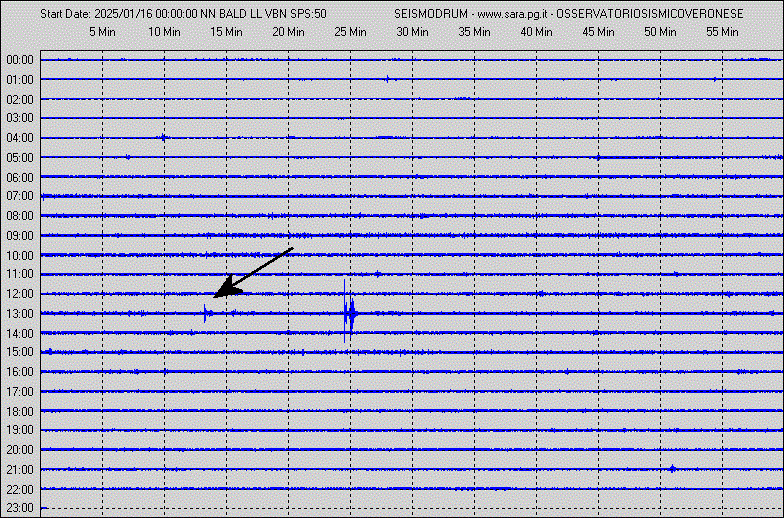Click the blip on 04:00 trace near 10 min

coord(163,138)
